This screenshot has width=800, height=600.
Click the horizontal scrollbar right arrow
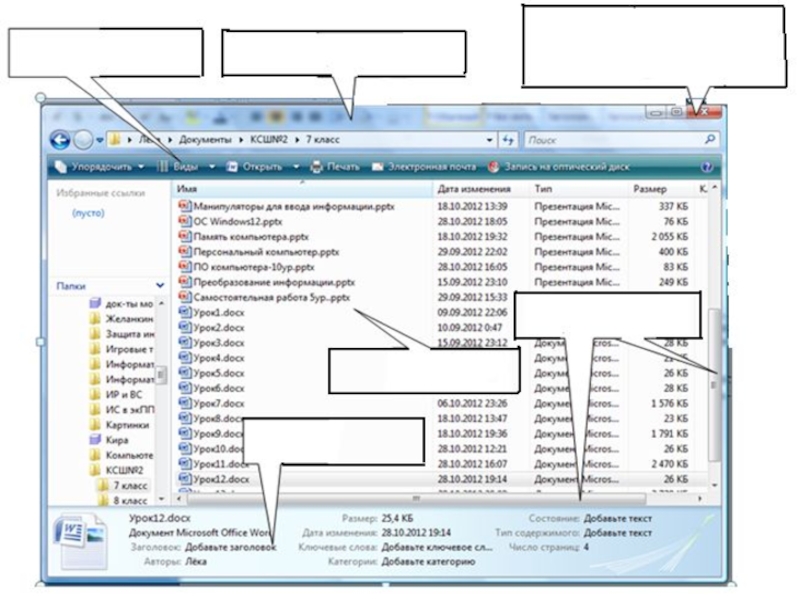coord(699,498)
